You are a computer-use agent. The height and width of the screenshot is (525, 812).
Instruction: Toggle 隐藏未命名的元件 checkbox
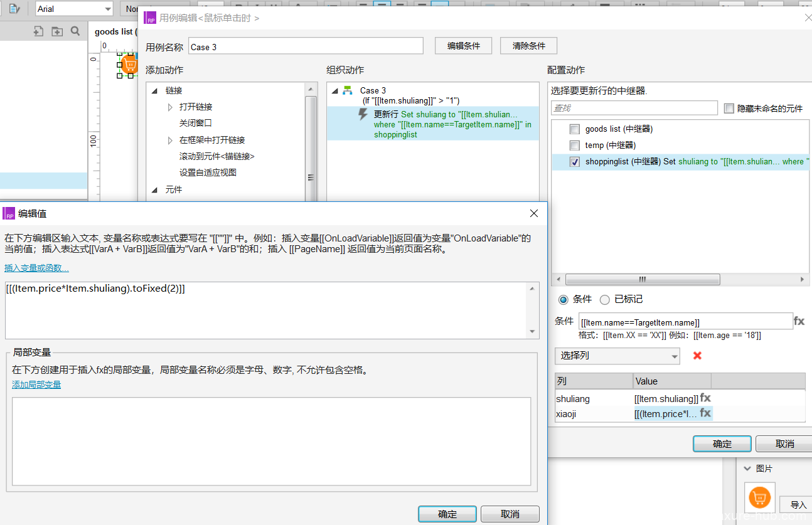click(729, 109)
